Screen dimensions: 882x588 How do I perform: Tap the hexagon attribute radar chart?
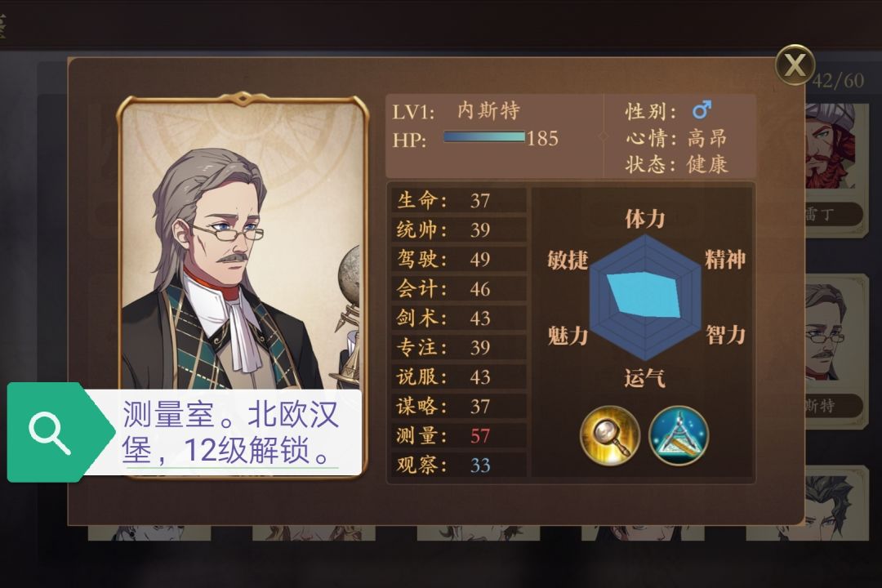[x=645, y=297]
